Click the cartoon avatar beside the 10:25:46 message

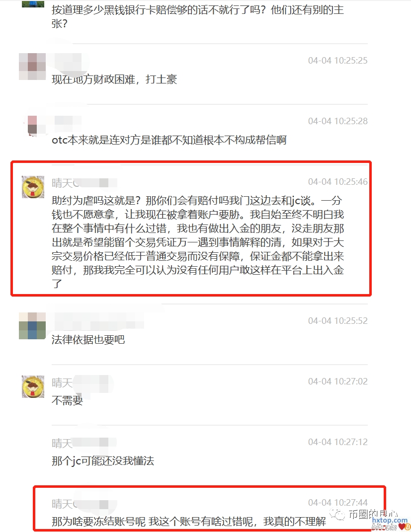33,187
